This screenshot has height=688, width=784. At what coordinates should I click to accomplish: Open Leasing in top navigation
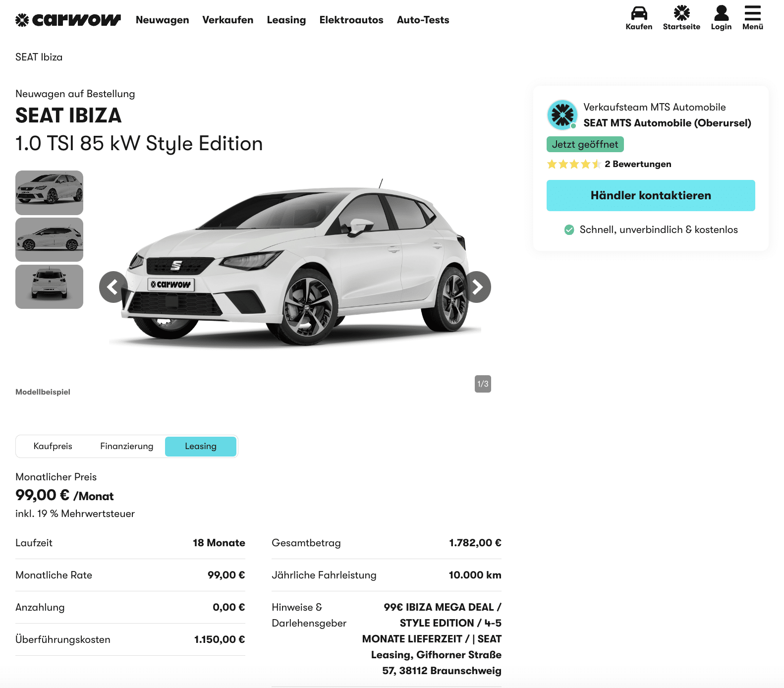[286, 20]
